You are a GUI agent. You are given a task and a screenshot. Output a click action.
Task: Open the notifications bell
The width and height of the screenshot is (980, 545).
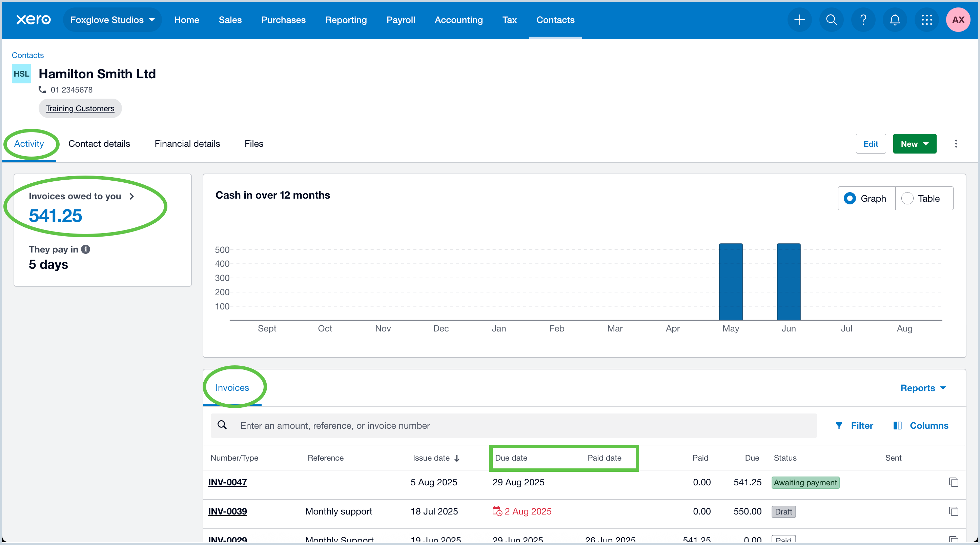895,20
